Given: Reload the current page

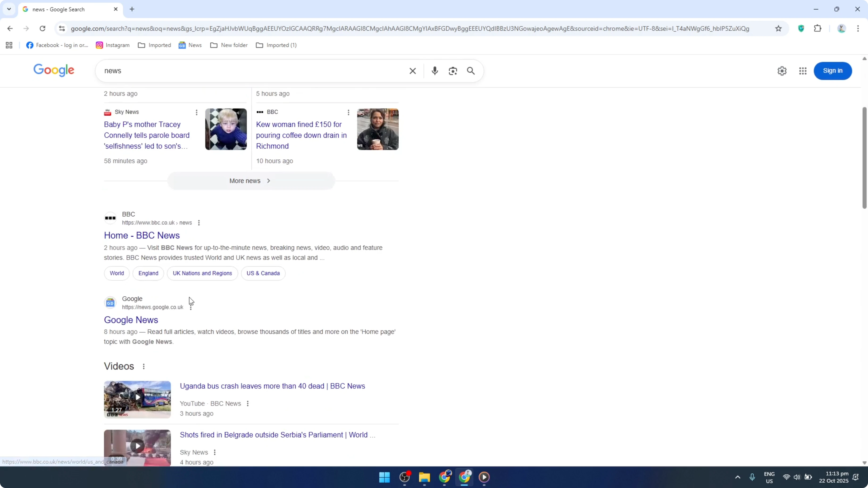Looking at the screenshot, I should click(42, 29).
